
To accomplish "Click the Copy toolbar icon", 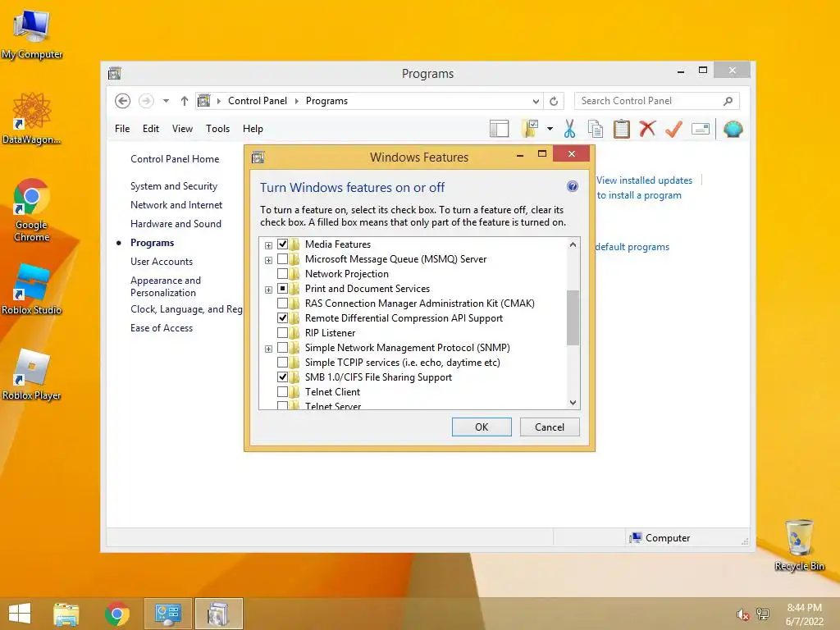I will pyautogui.click(x=596, y=129).
